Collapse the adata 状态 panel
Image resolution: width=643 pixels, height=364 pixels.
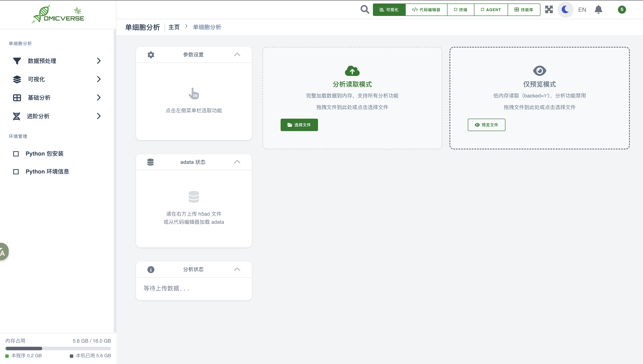237,162
